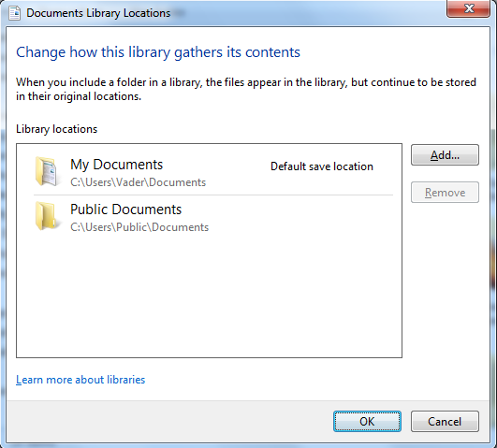Select the Public Documents location name
The image size is (497, 448).
(x=125, y=210)
